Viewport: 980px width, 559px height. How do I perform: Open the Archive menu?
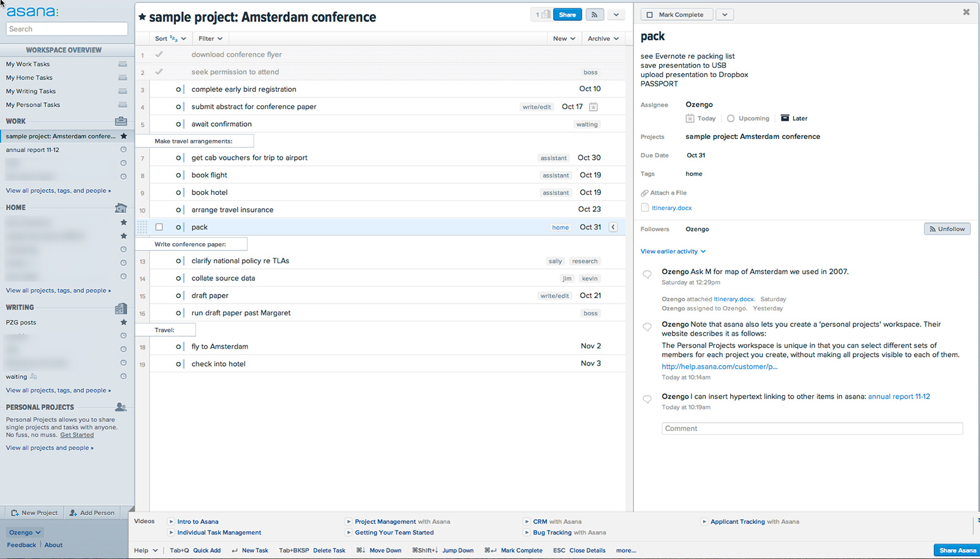click(x=603, y=39)
